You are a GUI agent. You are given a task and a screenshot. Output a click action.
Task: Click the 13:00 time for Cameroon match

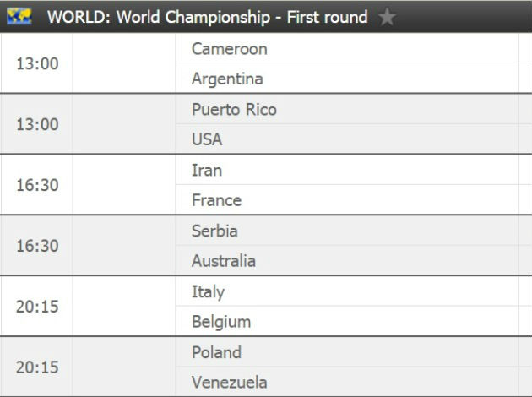[x=37, y=64]
